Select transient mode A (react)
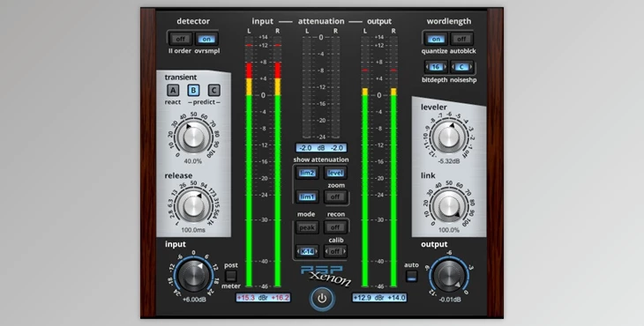 click(x=173, y=90)
